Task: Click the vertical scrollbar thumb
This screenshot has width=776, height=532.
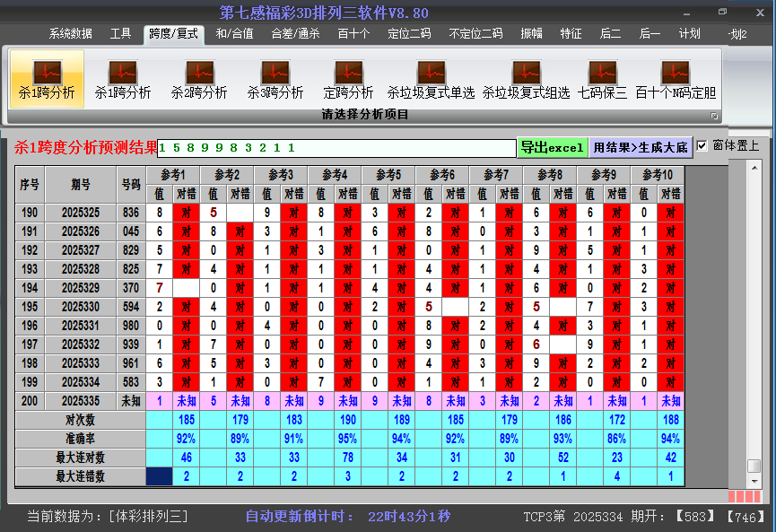Action: [754, 466]
